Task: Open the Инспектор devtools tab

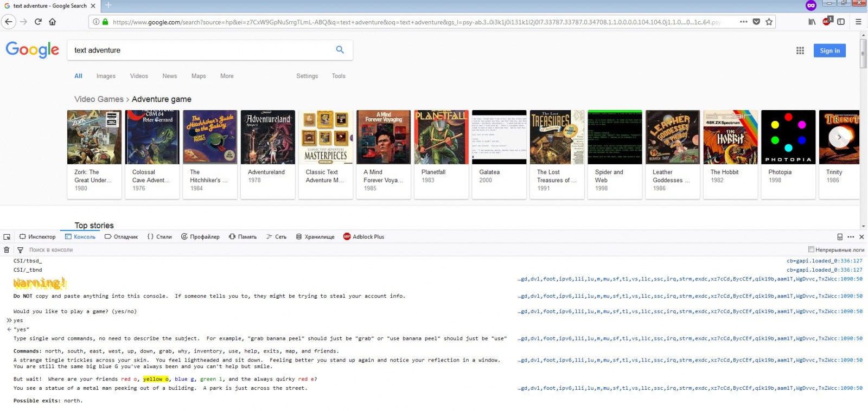Action: [37, 237]
